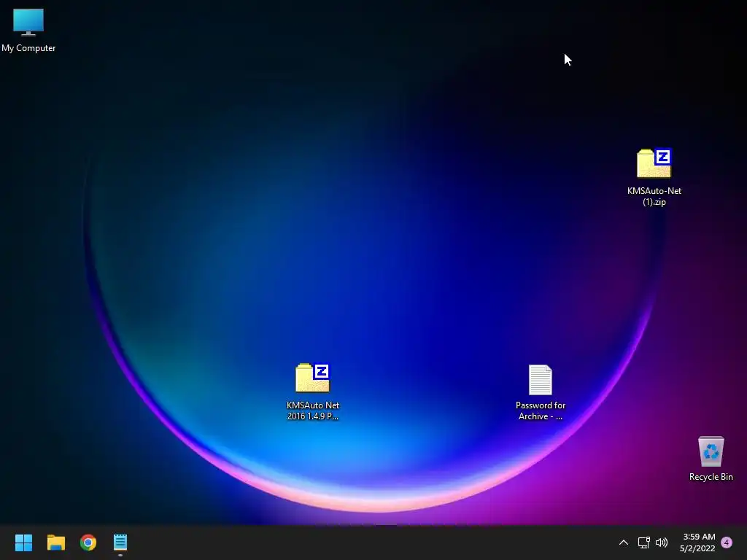Open the notification center badge showing 4
The width and height of the screenshot is (747, 560).
[x=727, y=542]
